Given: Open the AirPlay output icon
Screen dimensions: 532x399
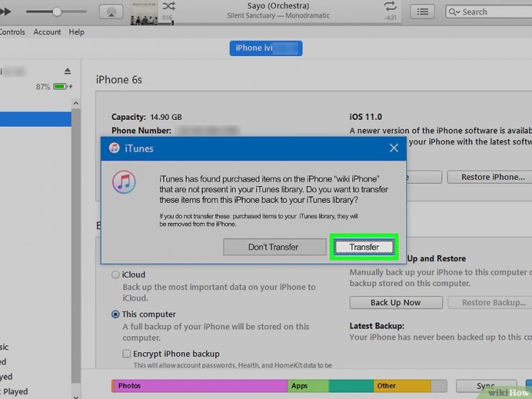Looking at the screenshot, I should tap(111, 12).
